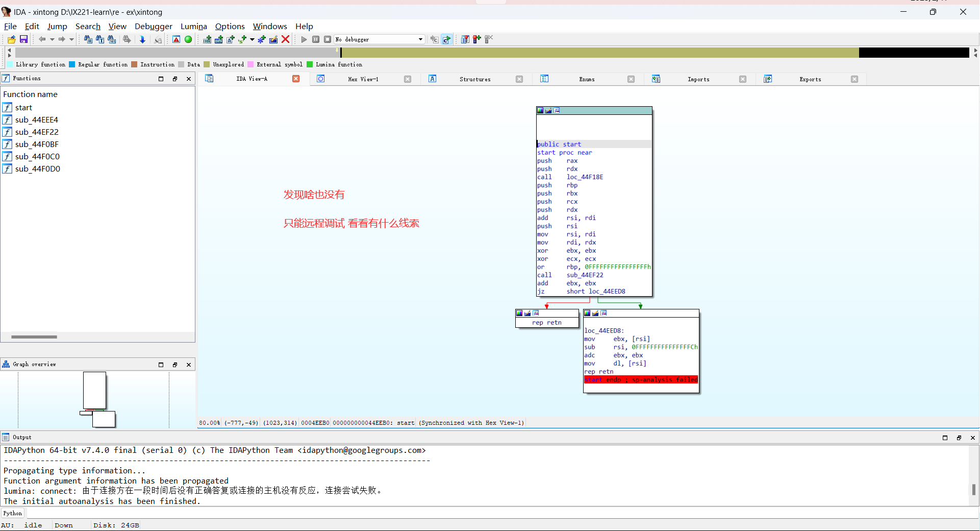Click the red triangle warning toolbar icon
This screenshot has width=980, height=531.
[176, 39]
